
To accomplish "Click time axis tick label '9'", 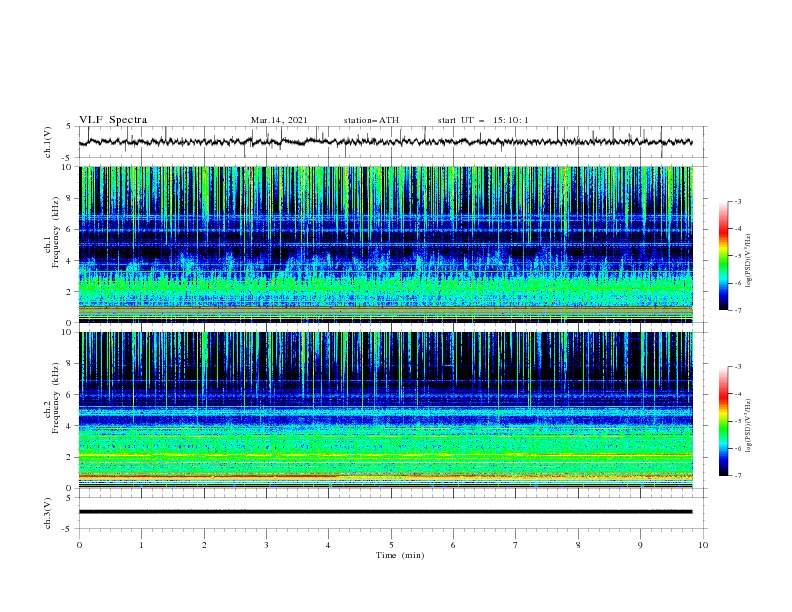I will tap(640, 545).
